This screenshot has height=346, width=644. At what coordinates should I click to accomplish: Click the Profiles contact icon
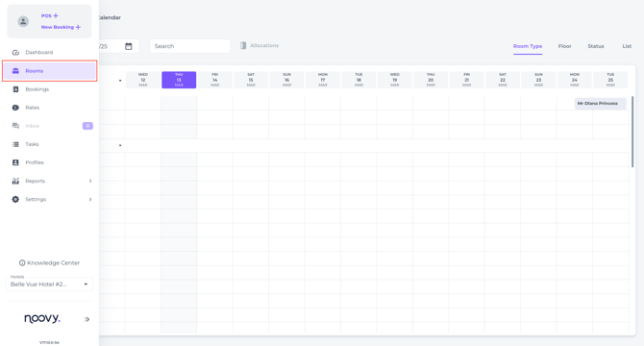pyautogui.click(x=15, y=162)
